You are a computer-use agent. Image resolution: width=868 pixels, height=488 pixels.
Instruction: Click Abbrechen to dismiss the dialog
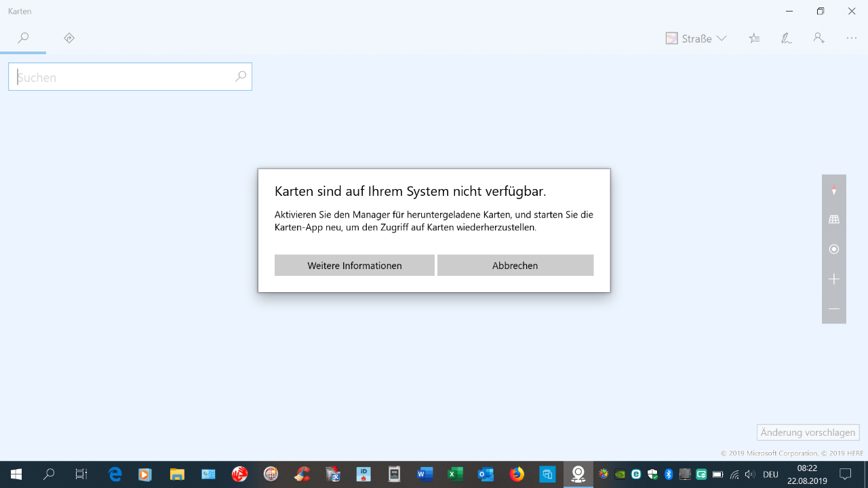pos(515,265)
